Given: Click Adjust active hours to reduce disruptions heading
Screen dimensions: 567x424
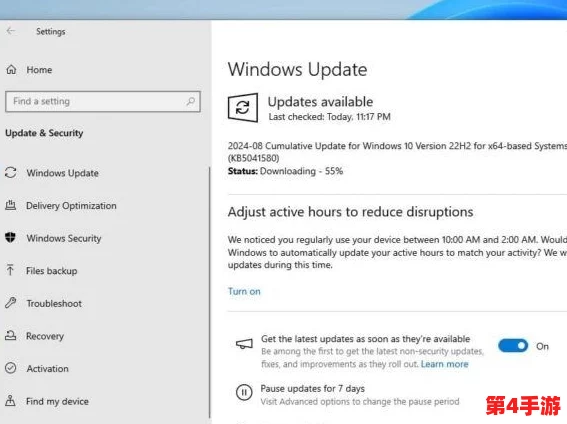Looking at the screenshot, I should coord(350,212).
